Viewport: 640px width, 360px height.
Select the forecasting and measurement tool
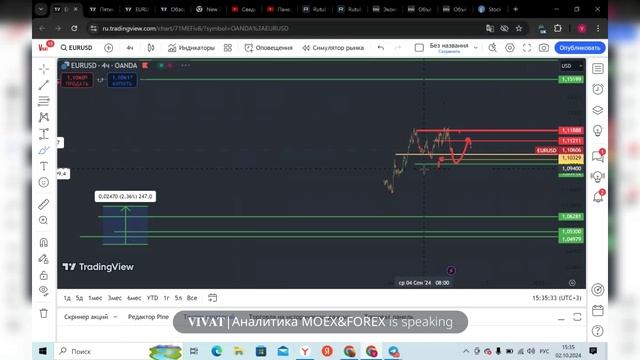(x=44, y=133)
